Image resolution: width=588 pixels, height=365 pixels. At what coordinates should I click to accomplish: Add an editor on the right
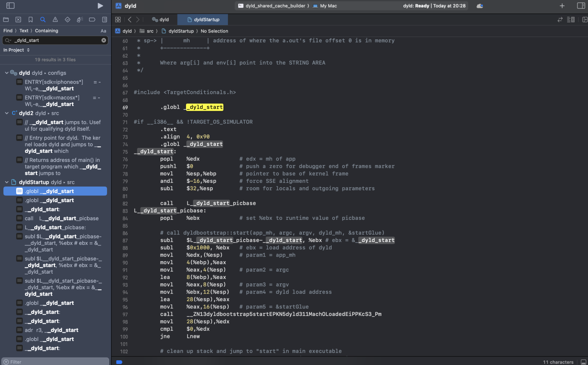[585, 20]
